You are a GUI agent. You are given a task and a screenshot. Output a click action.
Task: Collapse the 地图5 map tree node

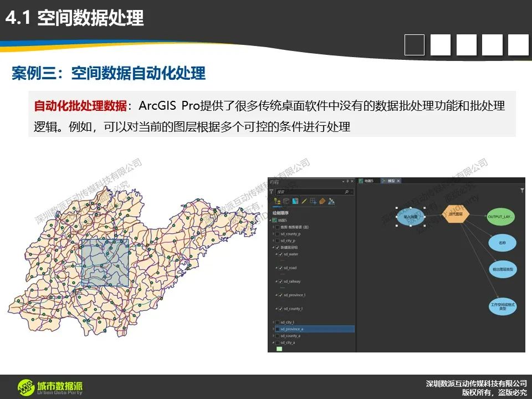click(270, 220)
